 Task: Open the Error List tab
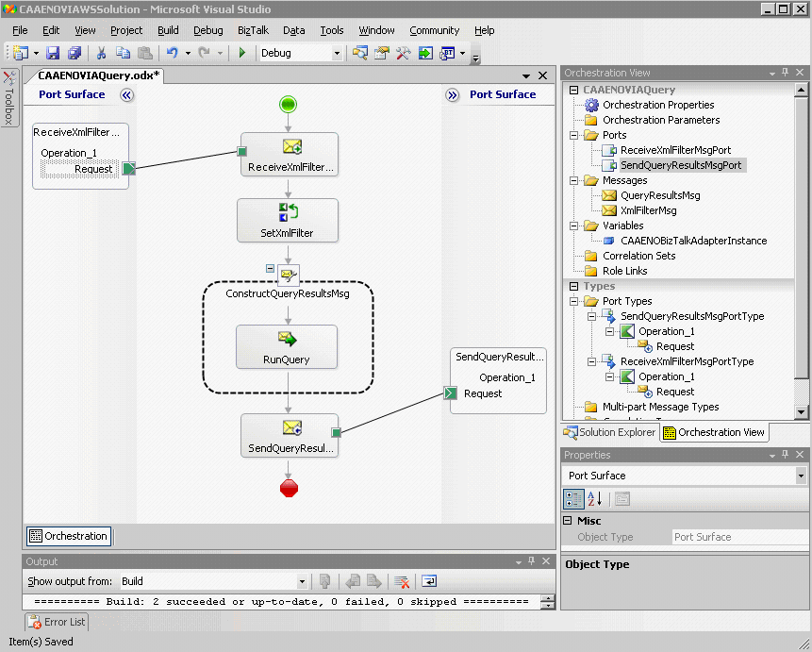[57, 622]
